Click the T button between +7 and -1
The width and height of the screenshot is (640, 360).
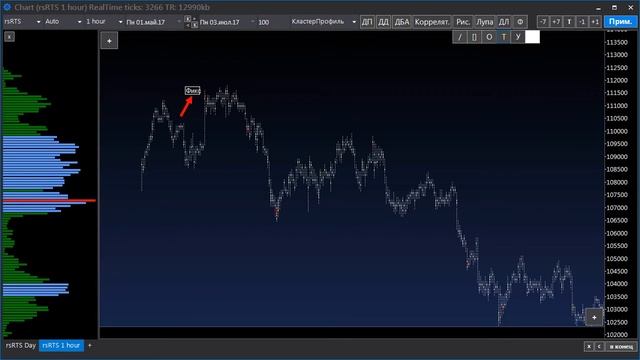point(569,22)
